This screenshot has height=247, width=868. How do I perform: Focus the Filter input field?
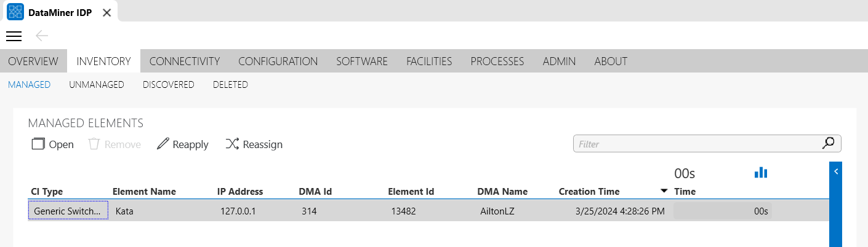click(x=707, y=144)
